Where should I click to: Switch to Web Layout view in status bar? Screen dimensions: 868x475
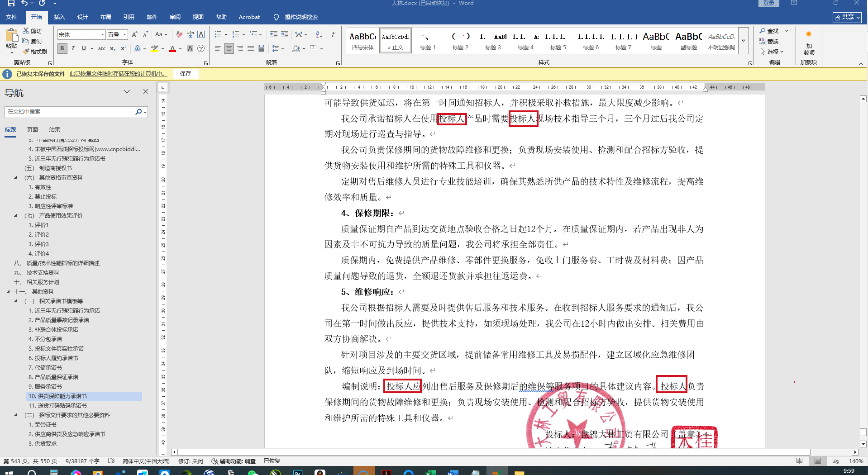836,461
